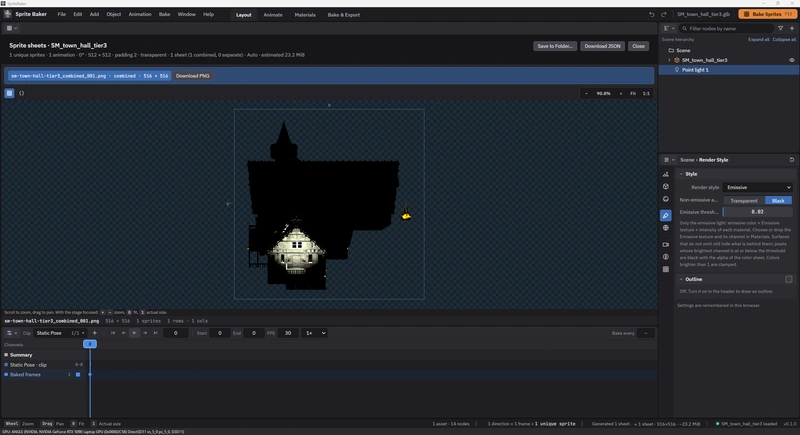Open the hierarchy panel type dropdown
The height and width of the screenshot is (435, 800).
pyautogui.click(x=668, y=29)
